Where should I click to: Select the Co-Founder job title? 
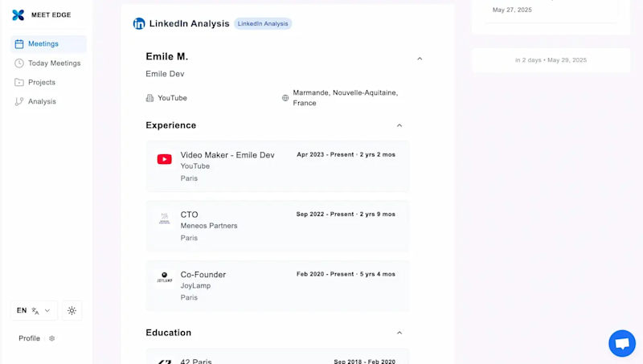(x=203, y=275)
